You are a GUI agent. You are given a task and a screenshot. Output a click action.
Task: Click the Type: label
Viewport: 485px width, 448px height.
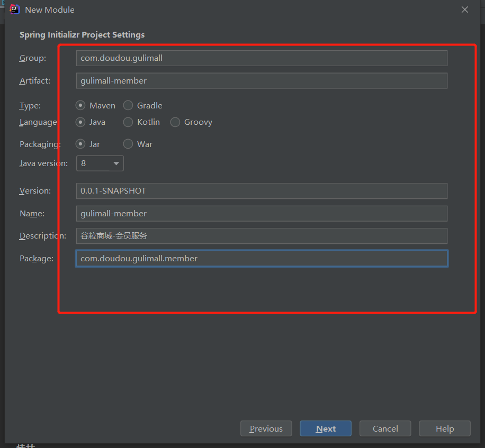[30, 106]
